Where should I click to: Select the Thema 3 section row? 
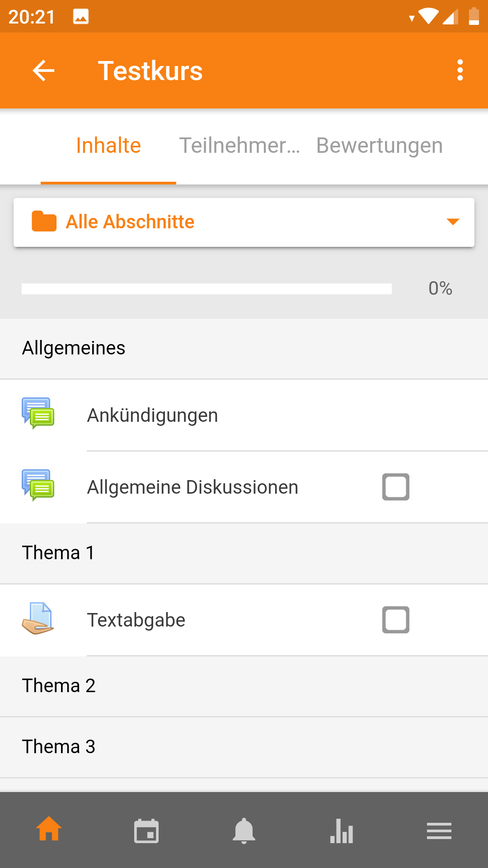click(x=59, y=747)
